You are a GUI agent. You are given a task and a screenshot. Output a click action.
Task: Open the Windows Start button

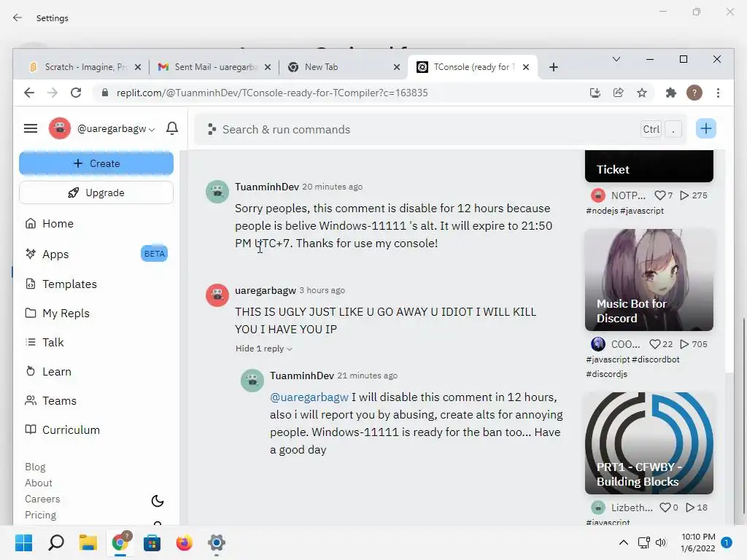[x=23, y=542]
